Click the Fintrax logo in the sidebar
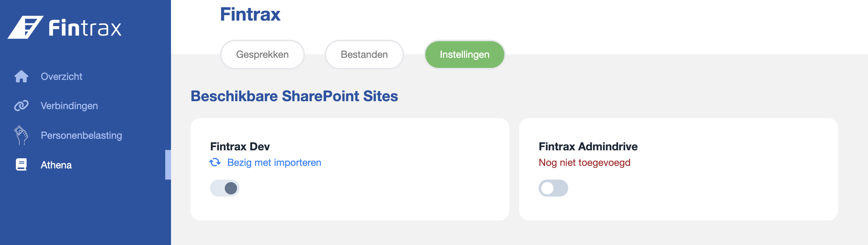The image size is (868, 245). click(x=65, y=27)
